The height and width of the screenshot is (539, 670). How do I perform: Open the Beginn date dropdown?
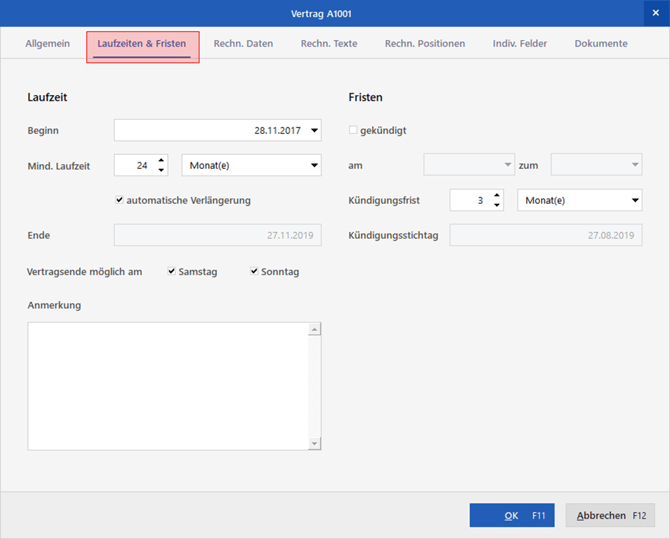point(314,130)
